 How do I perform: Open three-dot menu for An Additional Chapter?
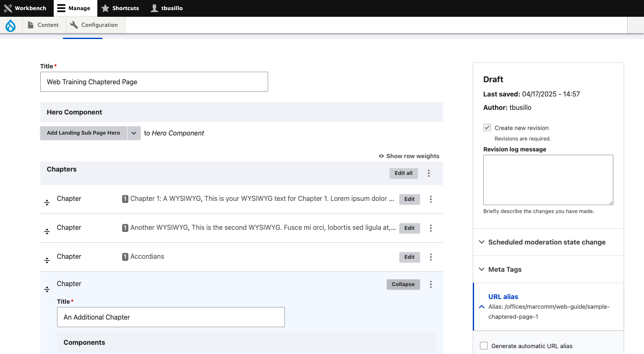pyautogui.click(x=431, y=284)
